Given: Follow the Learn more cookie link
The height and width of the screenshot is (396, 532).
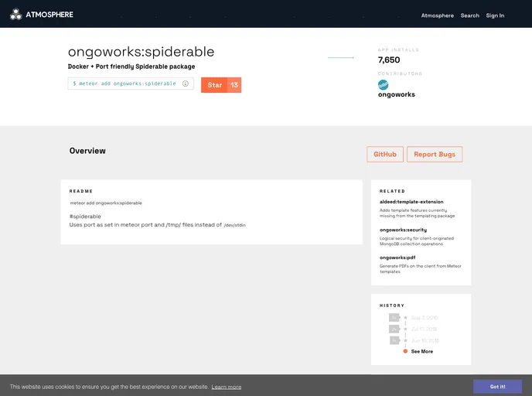Looking at the screenshot, I should [227, 387].
